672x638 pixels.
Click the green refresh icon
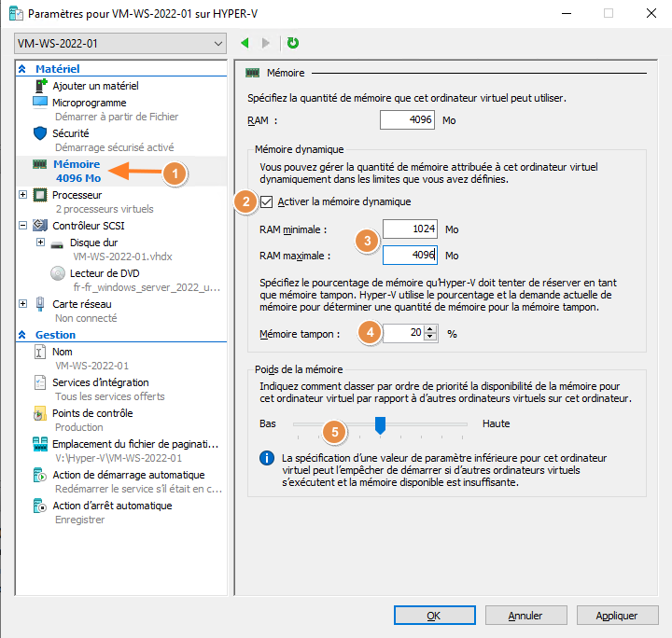point(293,43)
